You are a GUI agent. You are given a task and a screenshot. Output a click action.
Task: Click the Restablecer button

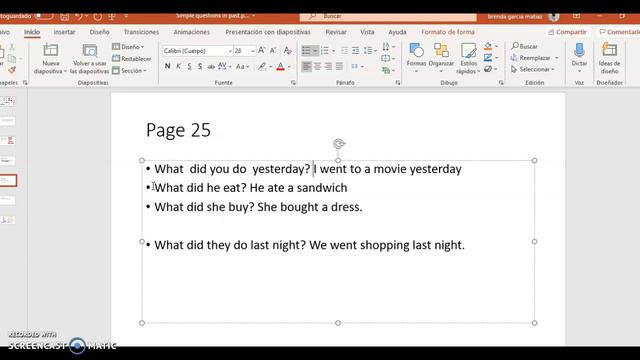[x=131, y=59]
